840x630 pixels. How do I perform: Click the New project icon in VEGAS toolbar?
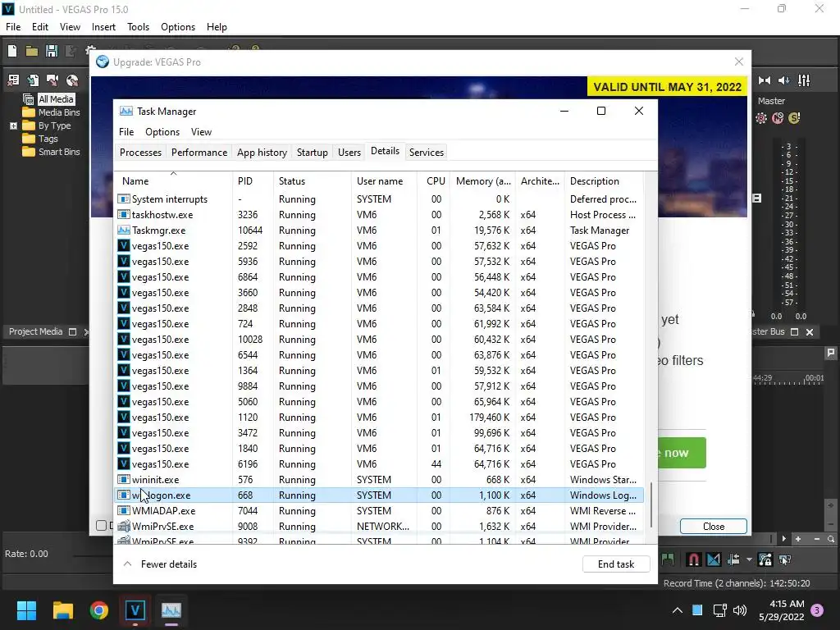tap(11, 51)
